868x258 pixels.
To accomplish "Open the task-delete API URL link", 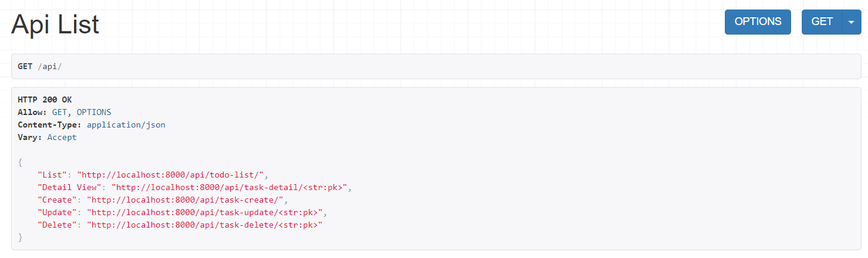I will click(205, 225).
